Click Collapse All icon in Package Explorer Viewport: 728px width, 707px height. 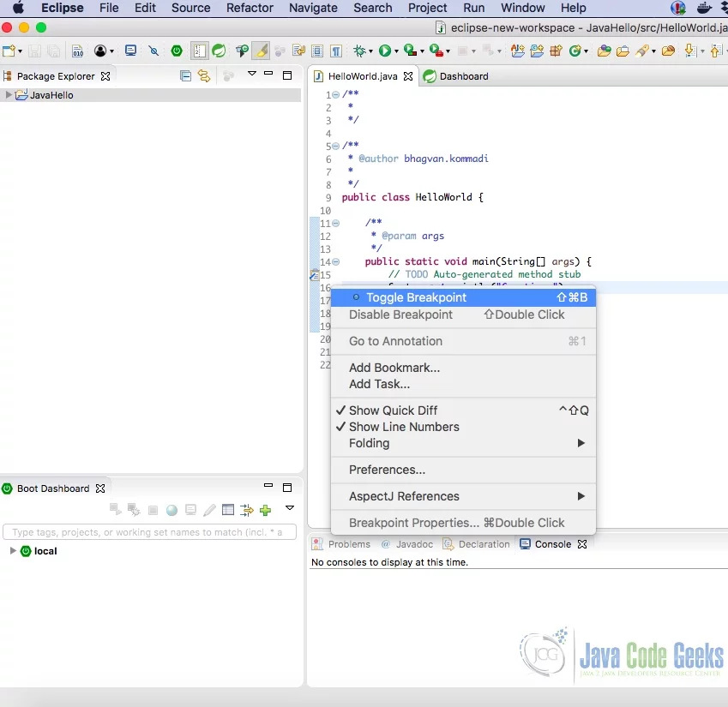(x=185, y=75)
